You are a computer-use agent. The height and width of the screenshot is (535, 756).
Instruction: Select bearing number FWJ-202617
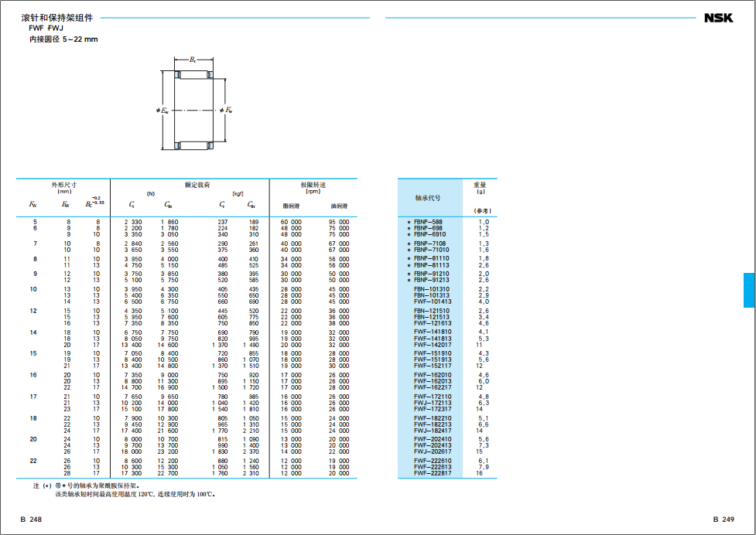point(433,452)
